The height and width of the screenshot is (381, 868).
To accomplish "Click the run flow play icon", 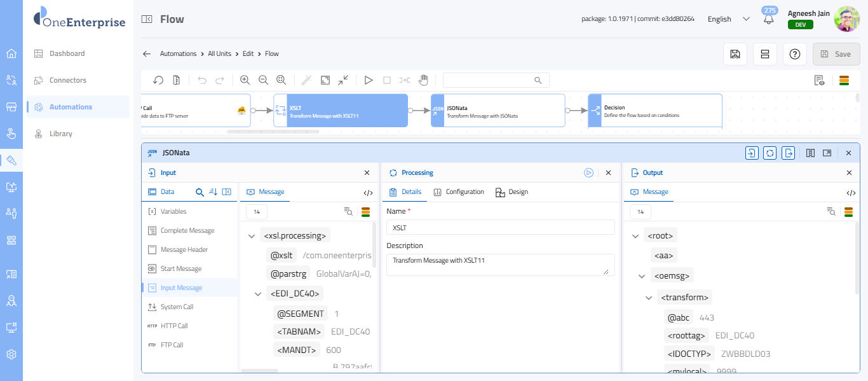I will (369, 80).
